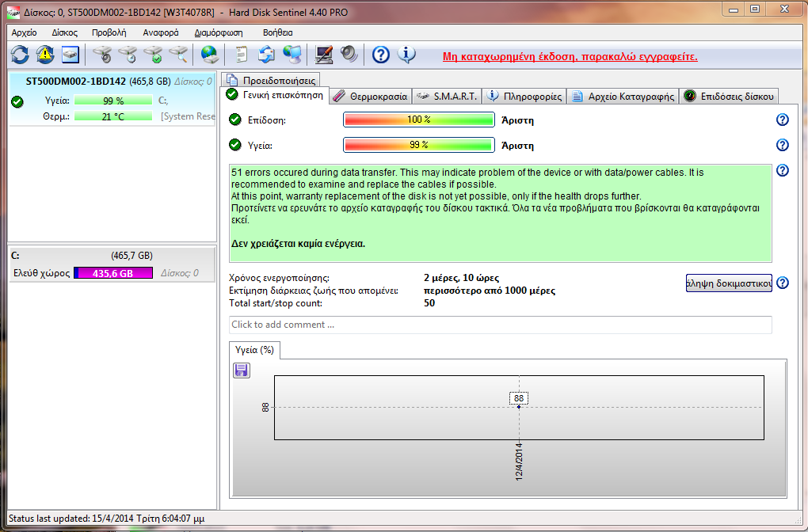The image size is (808, 532).
Task: Switch to the Προειδοποιήσεις tab
Action: (x=271, y=80)
